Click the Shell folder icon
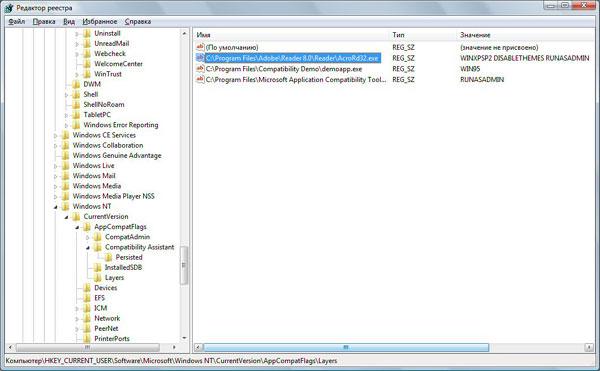Screen dimensions: 600x371 [77, 94]
